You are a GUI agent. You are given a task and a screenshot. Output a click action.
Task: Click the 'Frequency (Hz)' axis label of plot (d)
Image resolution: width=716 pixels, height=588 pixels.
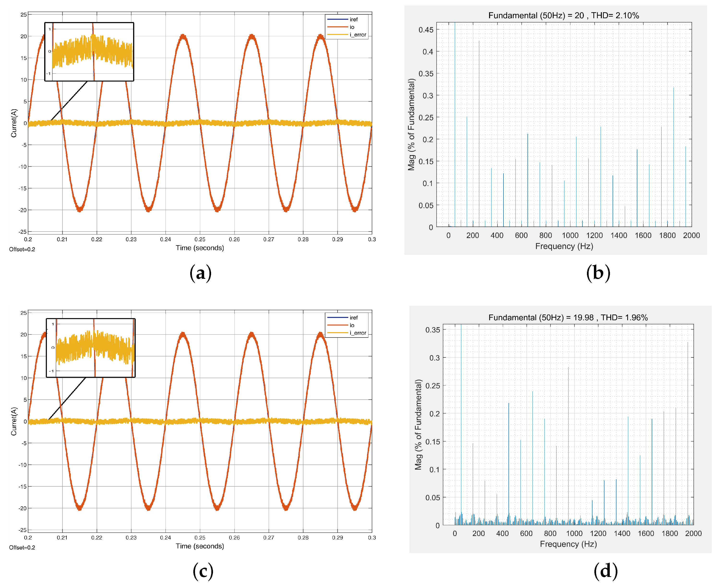click(568, 544)
